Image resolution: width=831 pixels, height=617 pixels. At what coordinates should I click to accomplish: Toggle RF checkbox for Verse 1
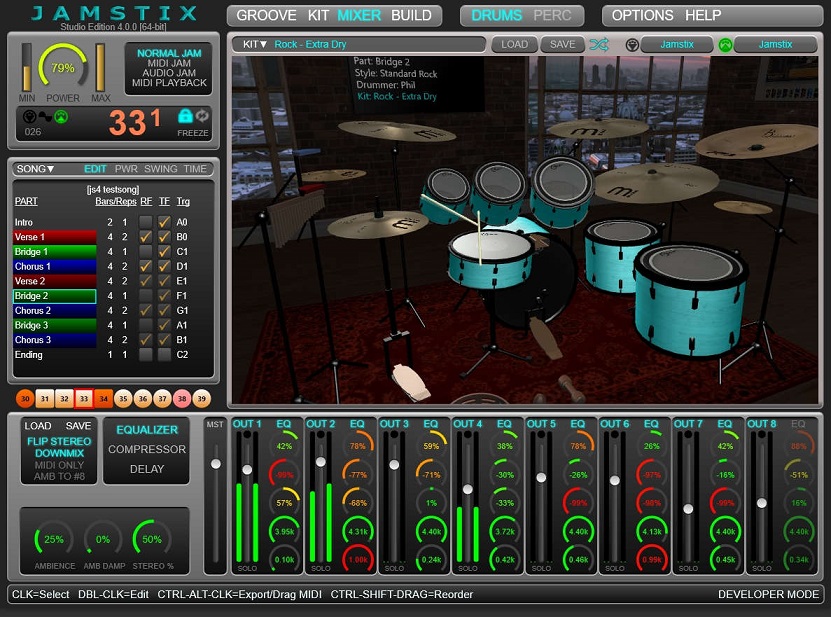(146, 236)
